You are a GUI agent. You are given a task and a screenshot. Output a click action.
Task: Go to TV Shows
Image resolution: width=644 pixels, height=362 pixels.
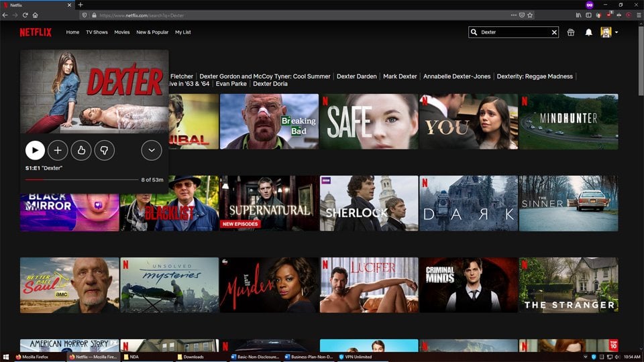97,32
